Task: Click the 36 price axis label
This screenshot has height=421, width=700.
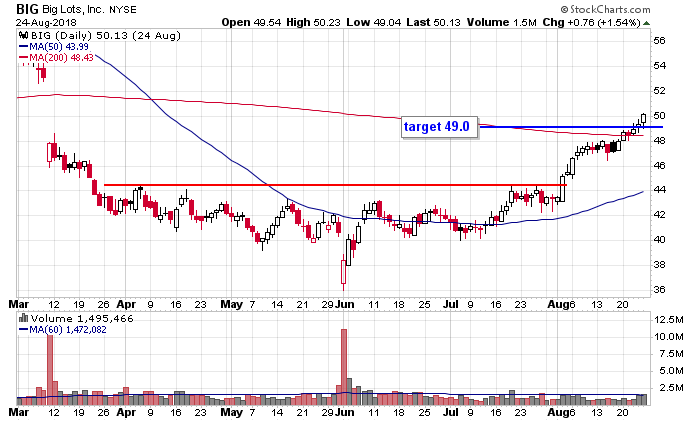Action: click(x=659, y=290)
